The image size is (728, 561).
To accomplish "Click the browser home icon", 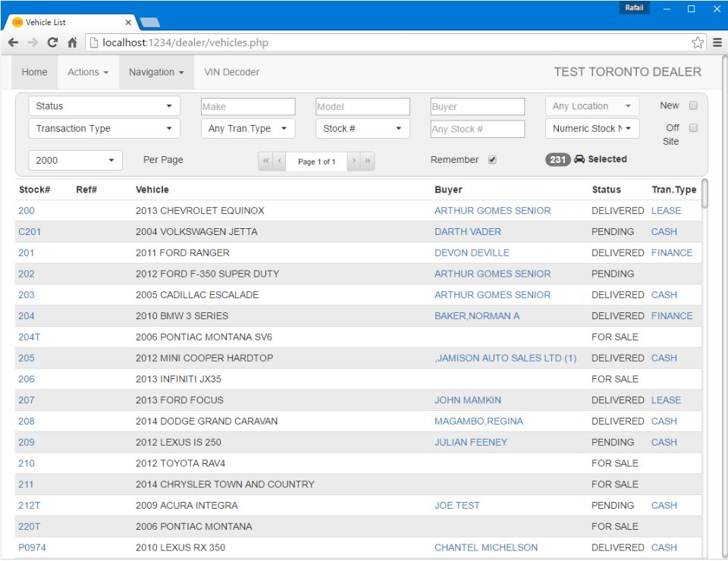I will [x=72, y=42].
